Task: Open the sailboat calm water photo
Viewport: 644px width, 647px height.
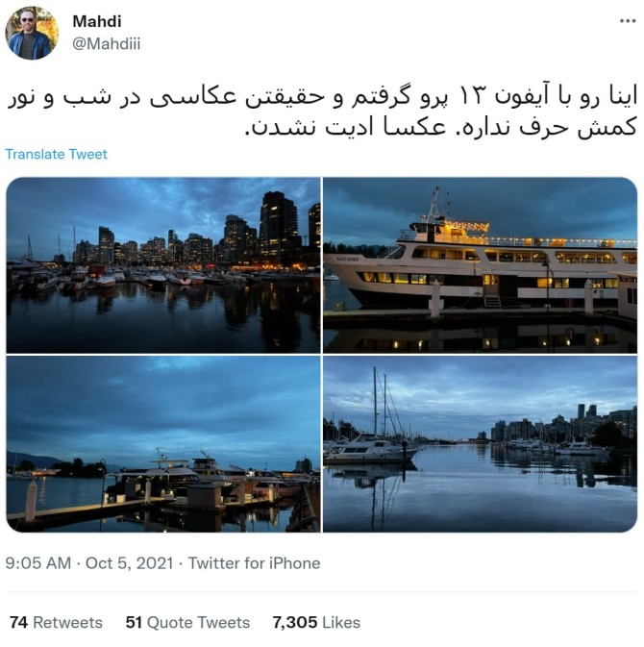Action: pos(480,444)
